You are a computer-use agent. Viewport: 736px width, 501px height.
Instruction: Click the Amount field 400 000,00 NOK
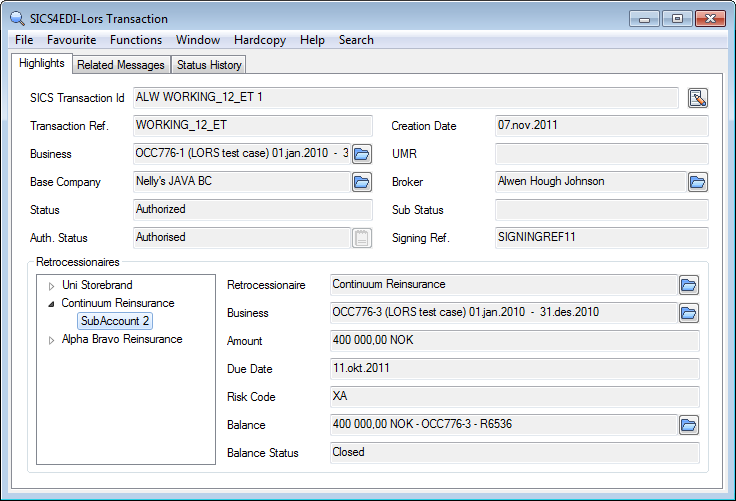[514, 341]
